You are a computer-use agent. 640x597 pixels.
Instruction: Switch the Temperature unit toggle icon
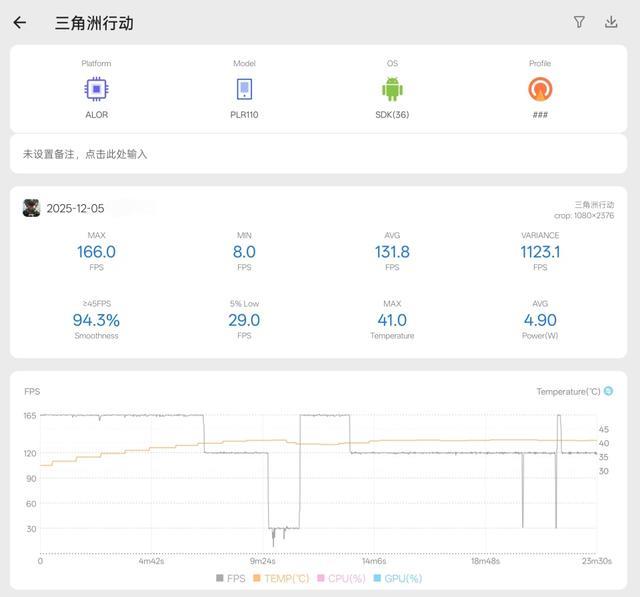[x=608, y=391]
